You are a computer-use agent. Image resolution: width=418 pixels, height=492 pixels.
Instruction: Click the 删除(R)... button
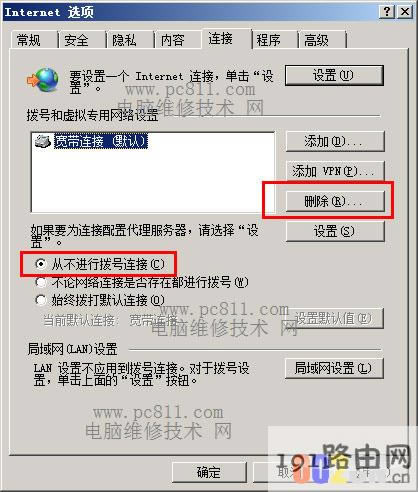335,201
